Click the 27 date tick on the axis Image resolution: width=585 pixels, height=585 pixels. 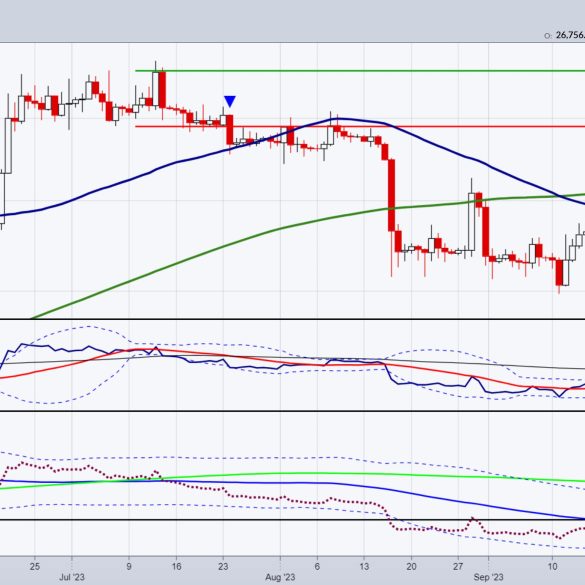[x=458, y=566]
